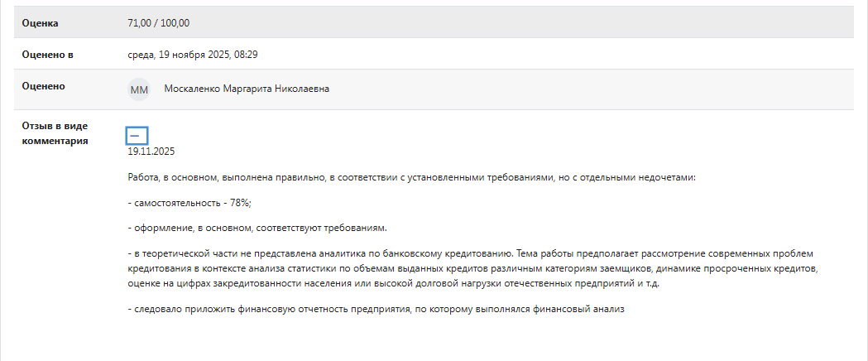This screenshot has height=361, width=868.
Task: Click the grading timestamp среда, 19 ноября 2025
Action: click(x=199, y=55)
